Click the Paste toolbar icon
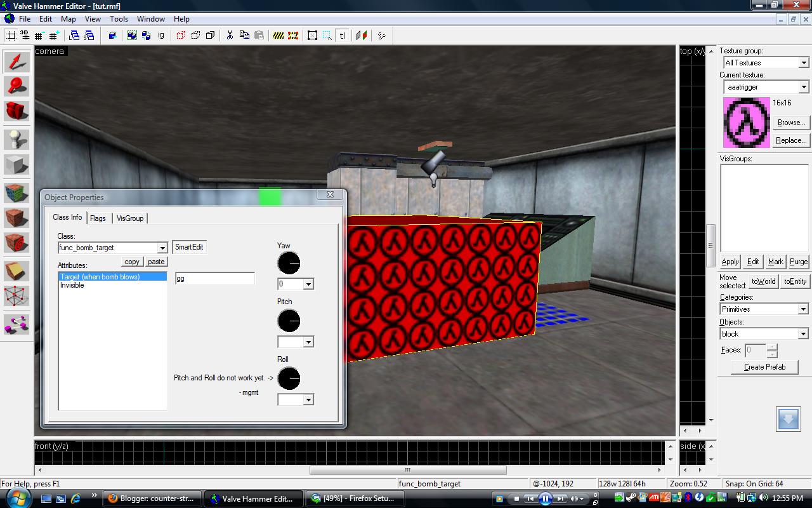Image resolution: width=812 pixels, height=508 pixels. 259,36
